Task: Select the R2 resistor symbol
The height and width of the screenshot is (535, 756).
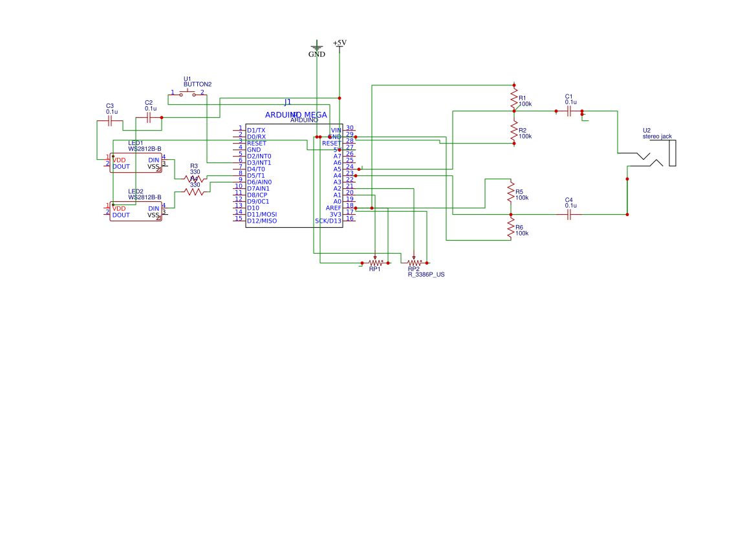Action: pyautogui.click(x=514, y=130)
